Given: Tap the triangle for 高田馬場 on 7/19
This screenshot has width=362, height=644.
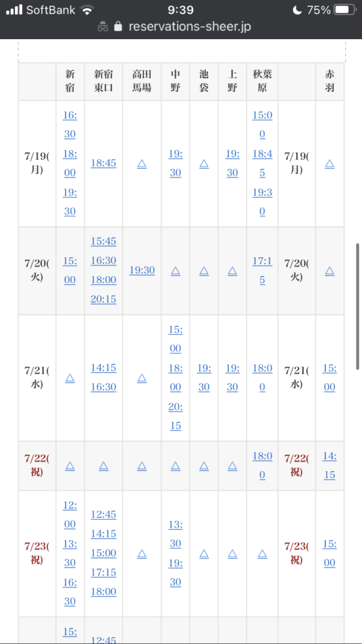Looking at the screenshot, I should pos(141,164).
